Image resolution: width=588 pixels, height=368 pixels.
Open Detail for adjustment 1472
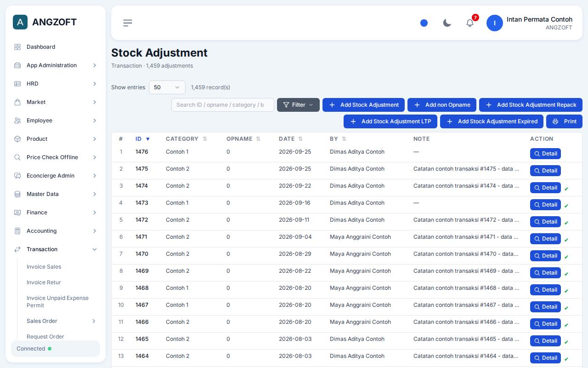coord(545,222)
